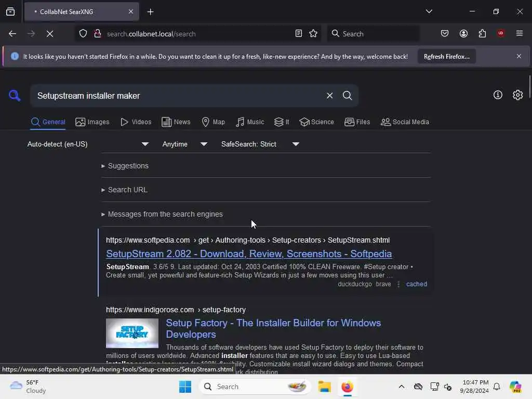Open the Pocket save icon
The width and height of the screenshot is (532, 399).
pyautogui.click(x=445, y=34)
